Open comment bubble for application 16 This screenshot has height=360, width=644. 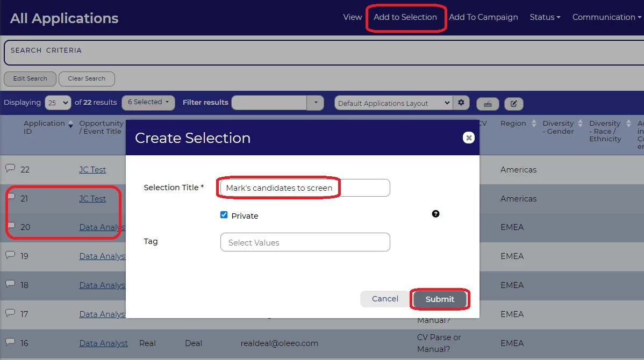click(x=10, y=342)
